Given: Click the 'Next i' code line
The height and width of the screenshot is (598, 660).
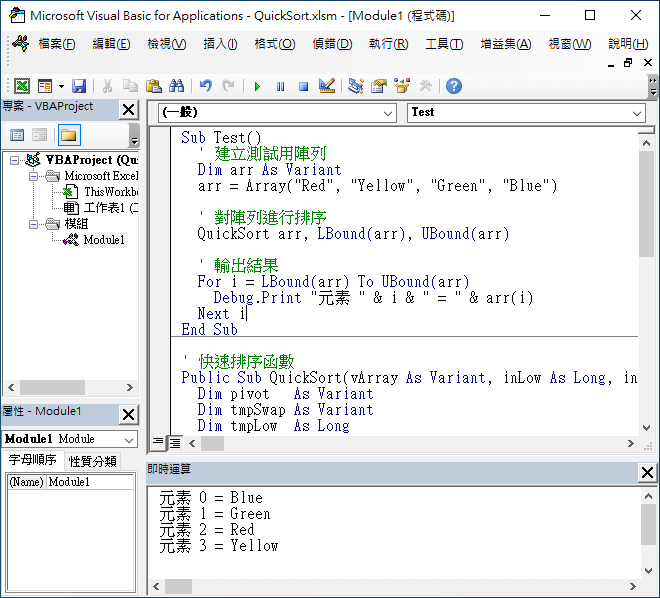Looking at the screenshot, I should click(x=222, y=314).
